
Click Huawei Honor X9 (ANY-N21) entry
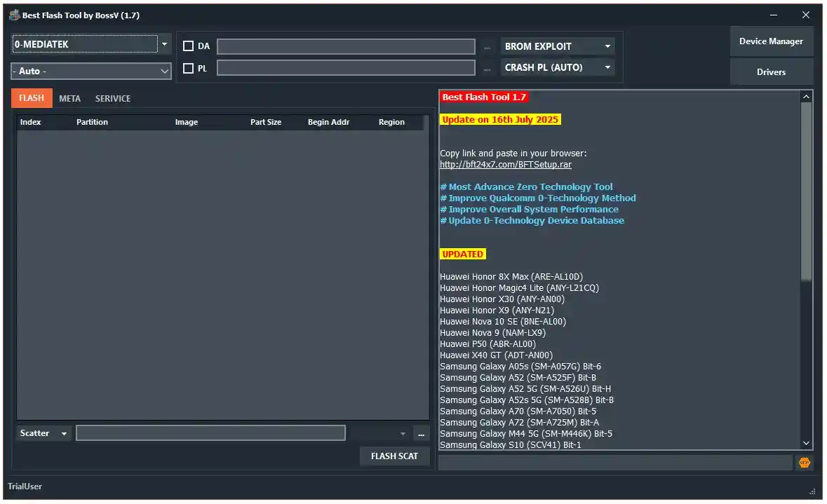pyautogui.click(x=497, y=311)
